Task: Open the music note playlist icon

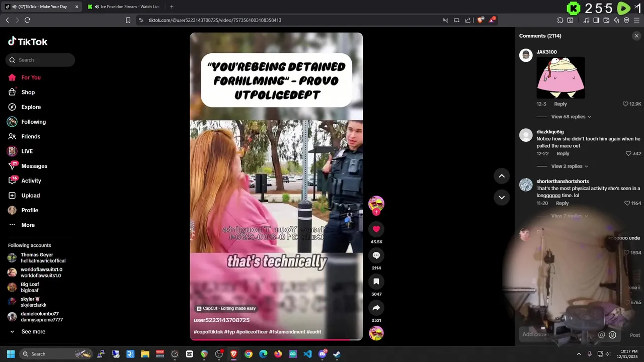Action: (x=586, y=20)
